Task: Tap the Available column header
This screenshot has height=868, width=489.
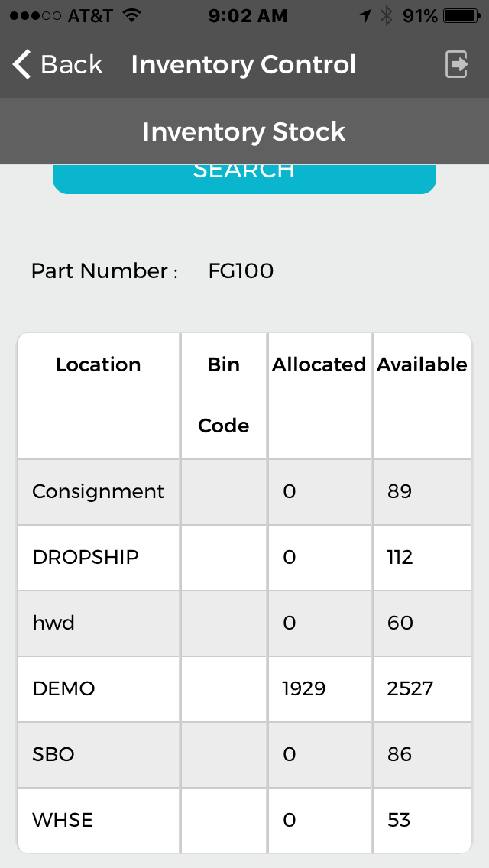Action: [x=422, y=364]
